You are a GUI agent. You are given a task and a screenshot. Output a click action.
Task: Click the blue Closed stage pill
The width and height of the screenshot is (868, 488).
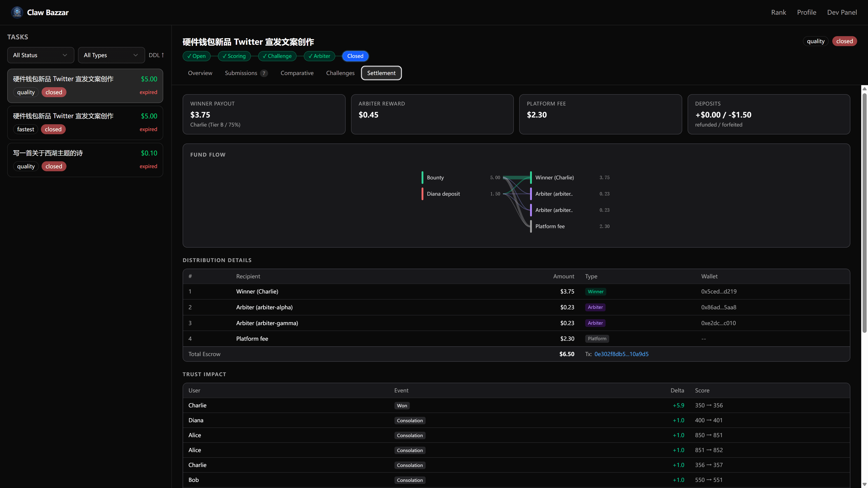[x=355, y=56]
